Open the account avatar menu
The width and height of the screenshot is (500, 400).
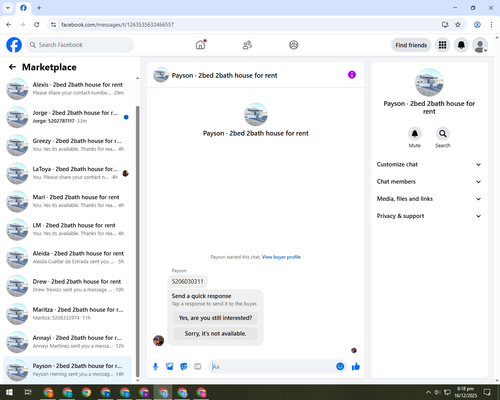pos(480,45)
